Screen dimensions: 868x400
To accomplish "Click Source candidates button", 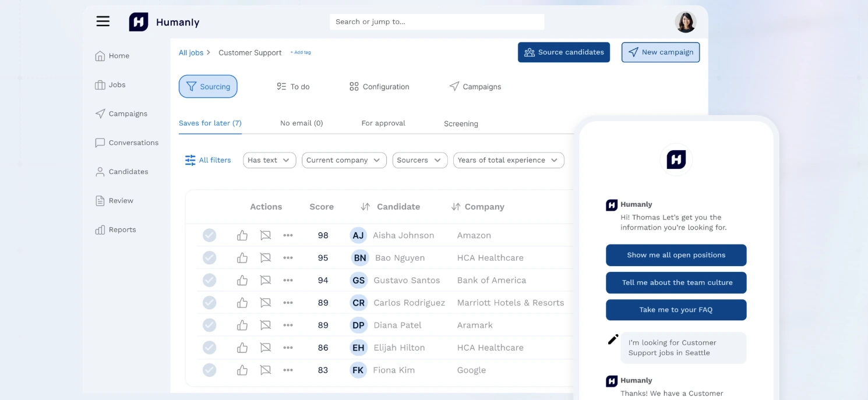I will pyautogui.click(x=564, y=52).
